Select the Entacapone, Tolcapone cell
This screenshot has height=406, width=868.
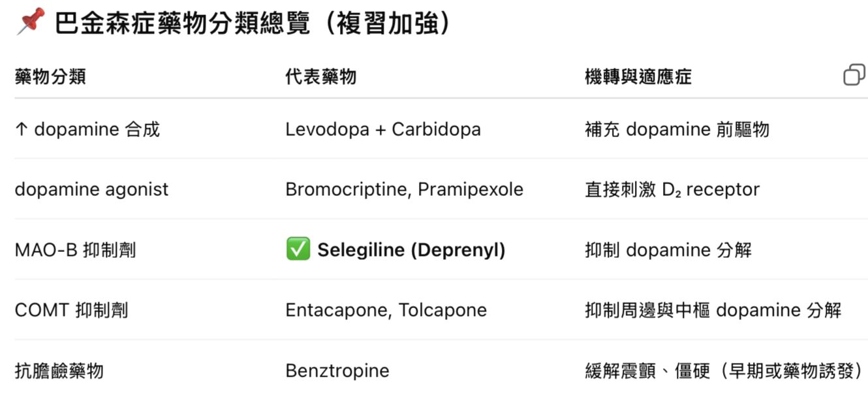coord(386,310)
